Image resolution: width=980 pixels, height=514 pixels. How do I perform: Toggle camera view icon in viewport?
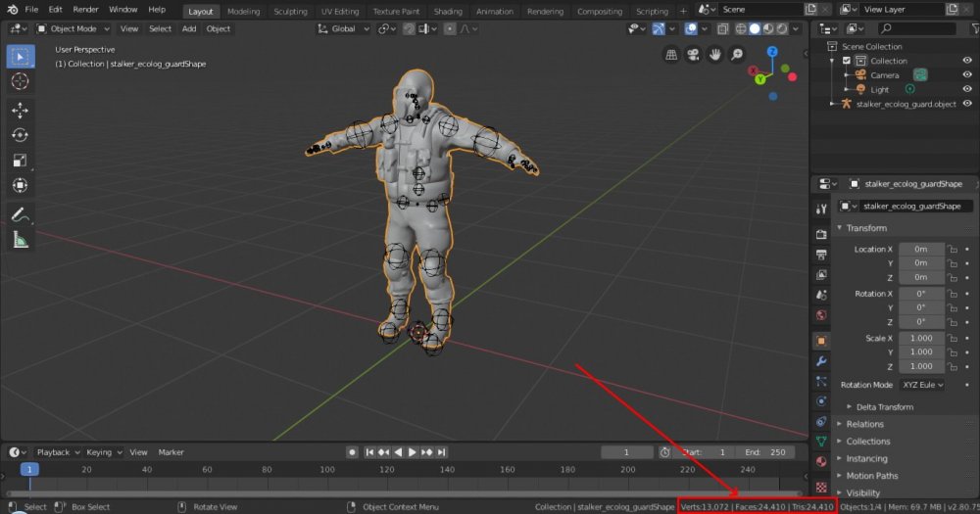[693, 55]
